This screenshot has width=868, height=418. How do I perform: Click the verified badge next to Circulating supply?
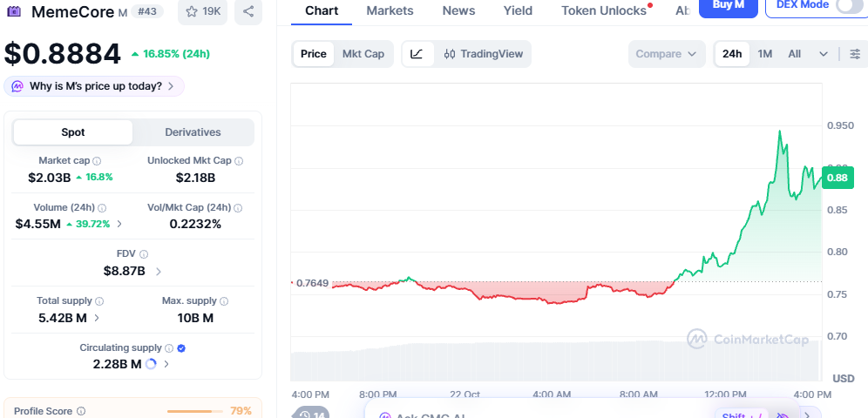181,348
